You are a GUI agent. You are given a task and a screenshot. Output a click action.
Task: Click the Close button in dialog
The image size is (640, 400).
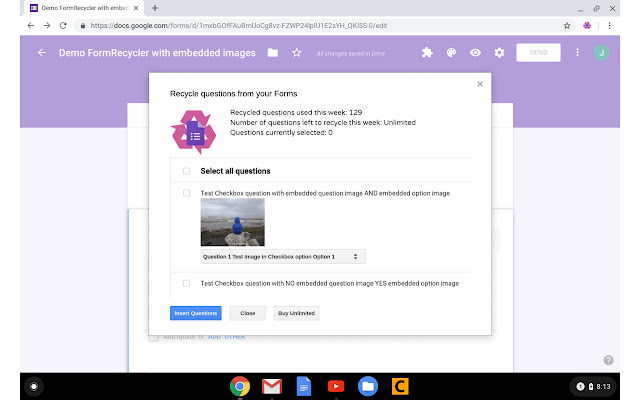248,313
